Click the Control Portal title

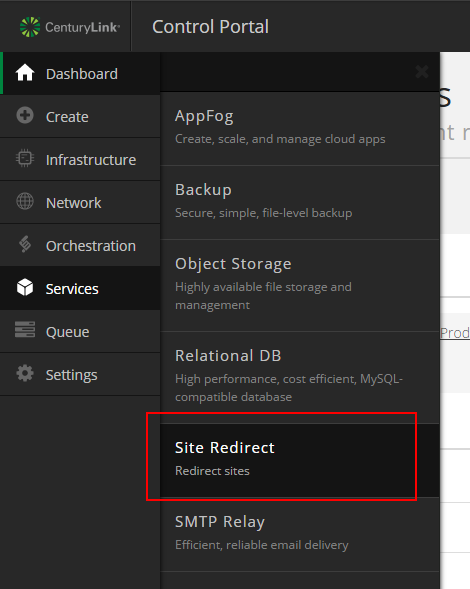[x=210, y=27]
